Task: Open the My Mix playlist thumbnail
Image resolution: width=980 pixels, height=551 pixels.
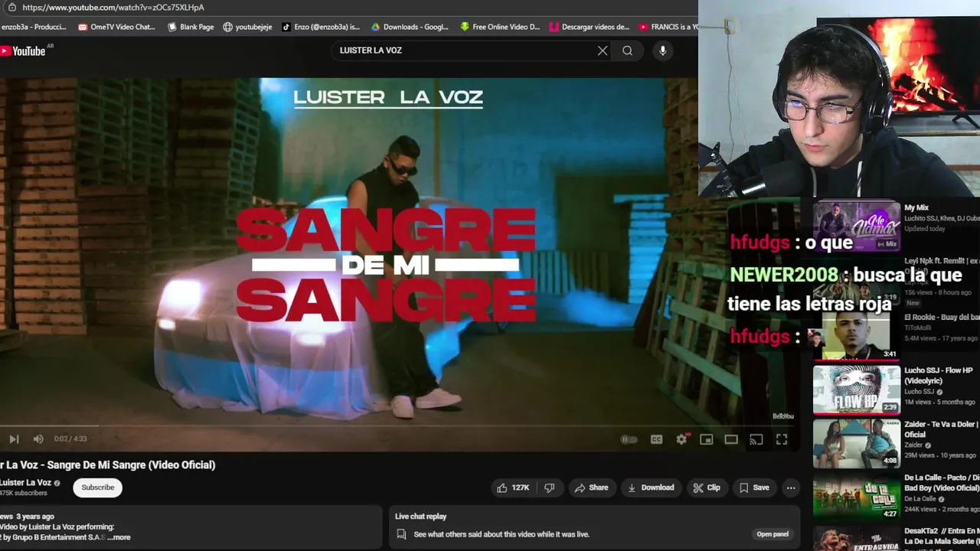Action: 857,226
